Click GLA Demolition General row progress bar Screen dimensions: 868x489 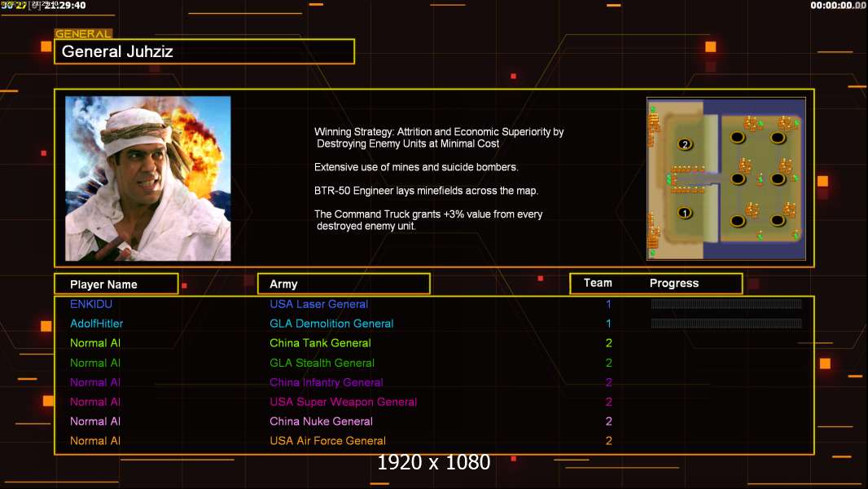click(726, 324)
